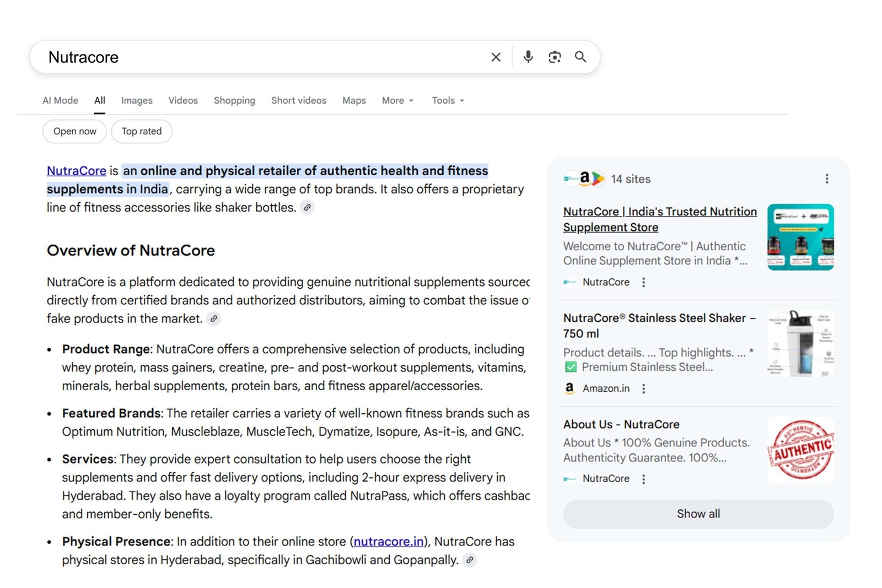Image resolution: width=882 pixels, height=588 pixels.
Task: Click the AUTHENTIC stamp thumbnail
Action: [800, 450]
